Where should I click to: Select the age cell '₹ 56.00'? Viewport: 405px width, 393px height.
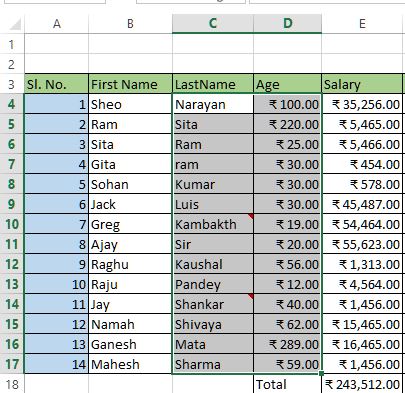[x=288, y=264]
